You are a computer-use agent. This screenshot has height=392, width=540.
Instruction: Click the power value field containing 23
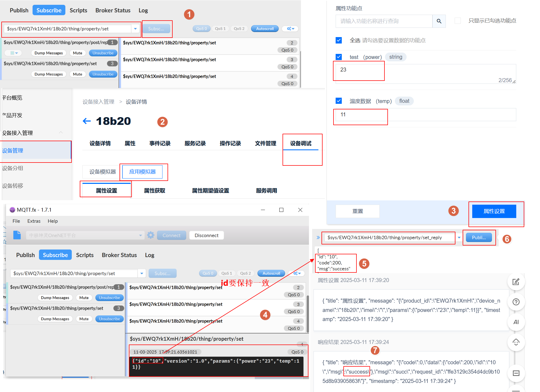point(426,74)
